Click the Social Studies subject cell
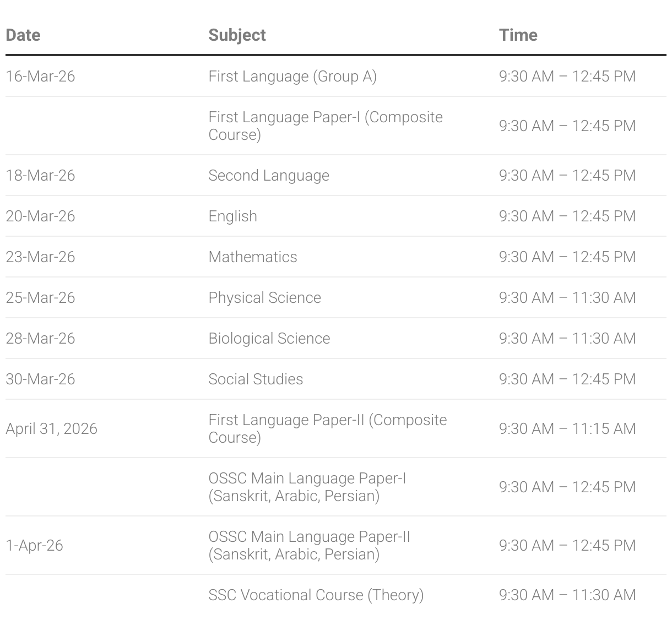 256,379
